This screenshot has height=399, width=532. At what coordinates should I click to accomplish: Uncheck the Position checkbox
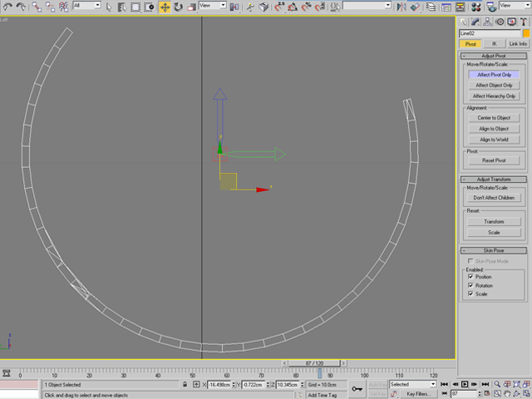pos(470,277)
